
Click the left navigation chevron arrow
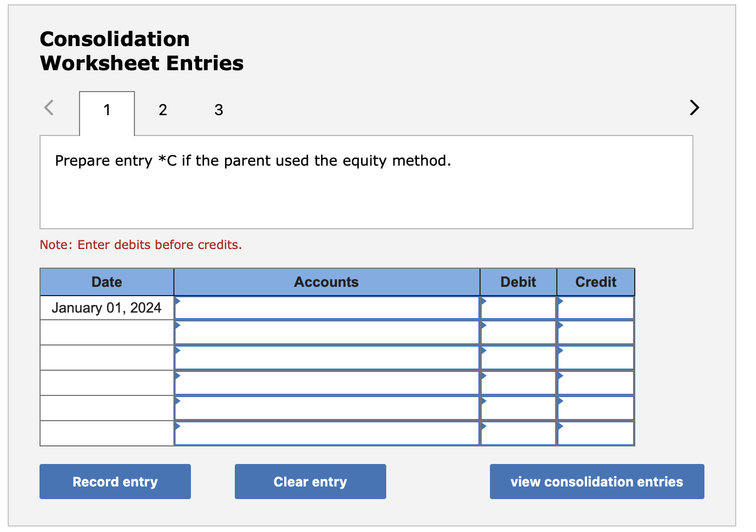48,107
